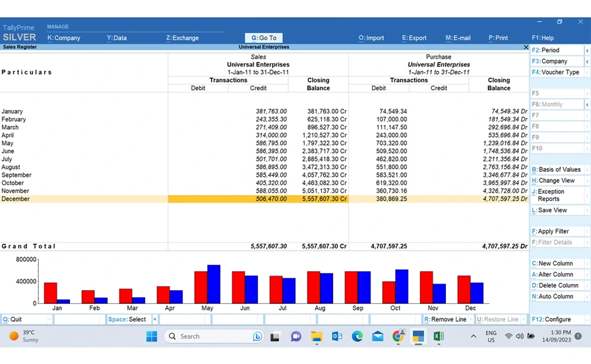Open the M: E-mail menu

coord(458,38)
